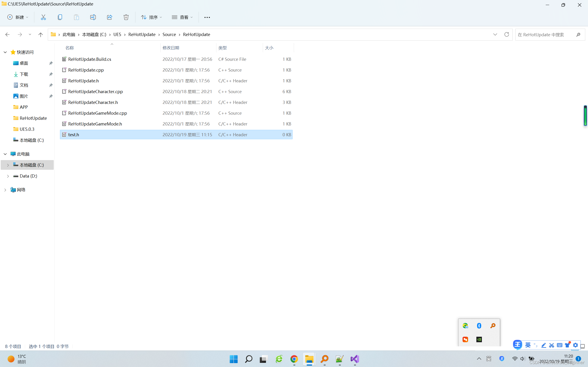Click the Refresh icon beside address bar
Screen dimensions: 588x367
(507, 34)
